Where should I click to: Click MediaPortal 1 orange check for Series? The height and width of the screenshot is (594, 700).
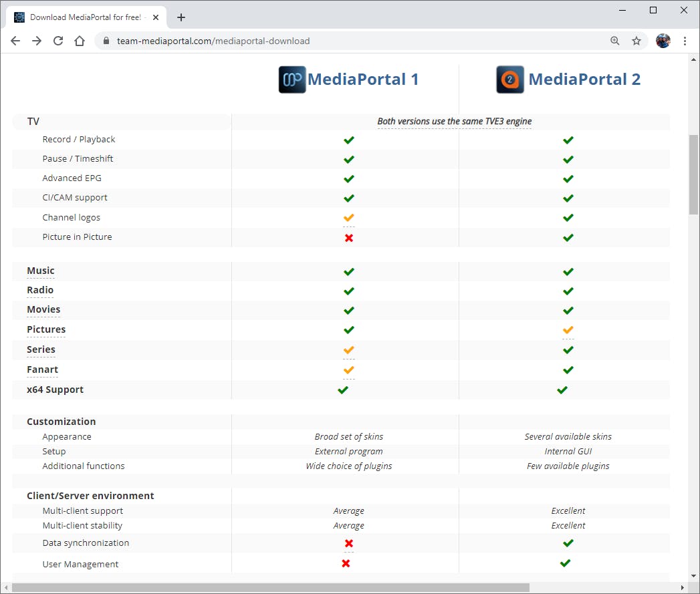coord(348,350)
